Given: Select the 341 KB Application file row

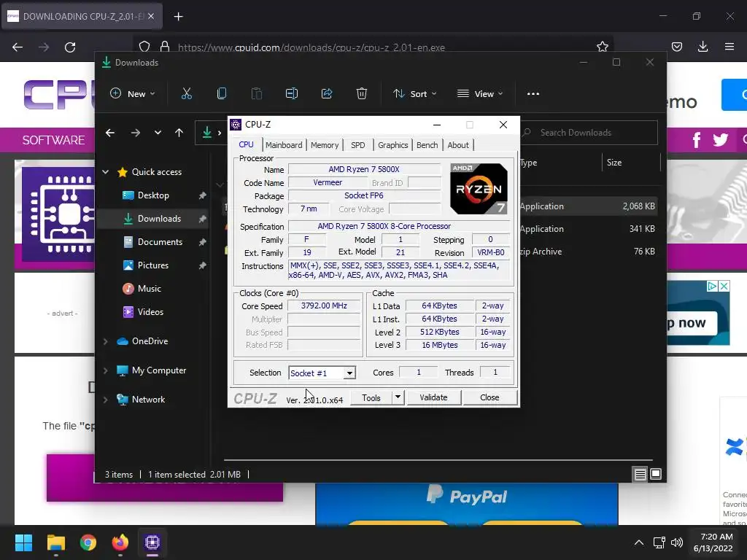Looking at the screenshot, I should click(588, 228).
